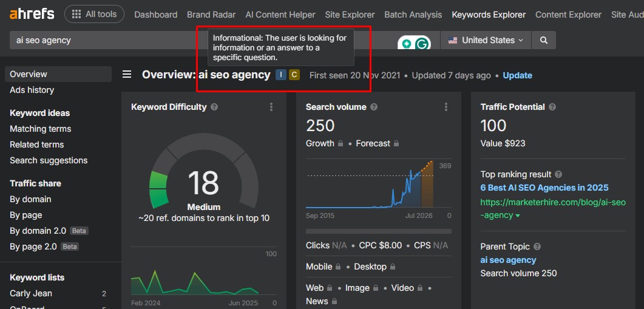The height and width of the screenshot is (309, 644).
Task: Click the locked Desktop metric
Action: tap(375, 267)
